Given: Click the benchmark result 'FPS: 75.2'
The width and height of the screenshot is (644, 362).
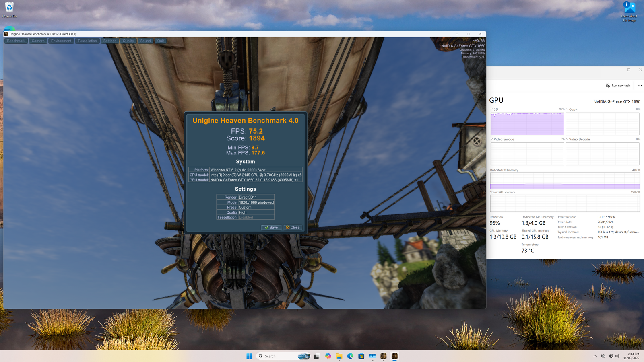Looking at the screenshot, I should tap(247, 131).
